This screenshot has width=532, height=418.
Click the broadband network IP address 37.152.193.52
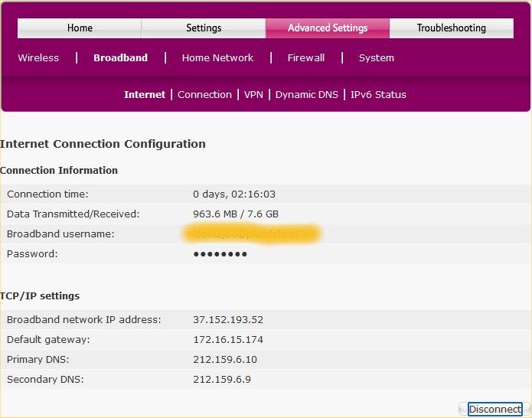coord(228,320)
